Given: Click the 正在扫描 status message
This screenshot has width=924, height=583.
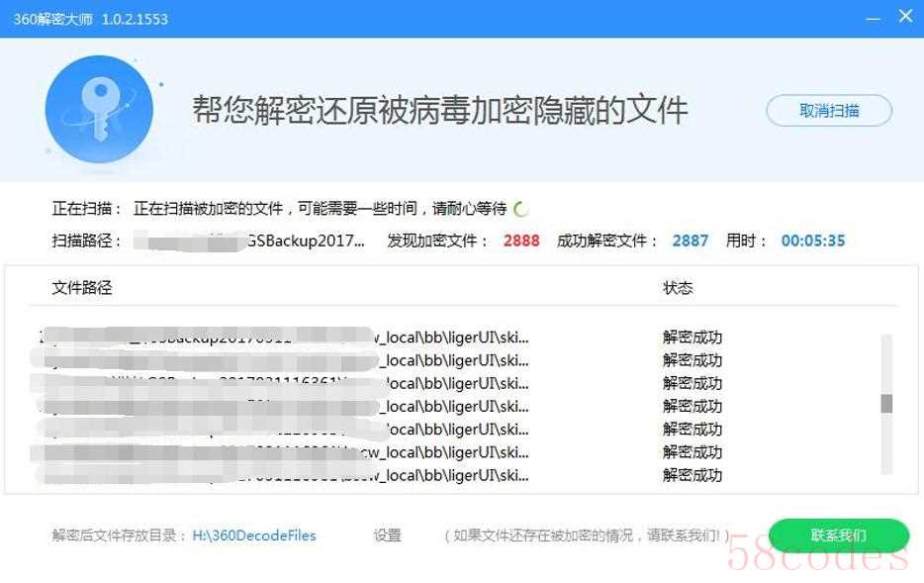Looking at the screenshot, I should click(320, 209).
